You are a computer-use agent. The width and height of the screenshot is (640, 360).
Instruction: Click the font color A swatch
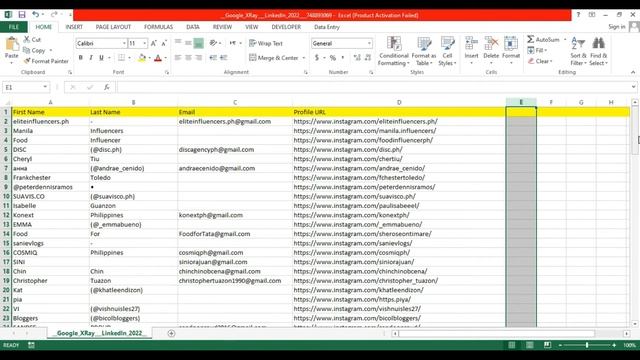158,58
